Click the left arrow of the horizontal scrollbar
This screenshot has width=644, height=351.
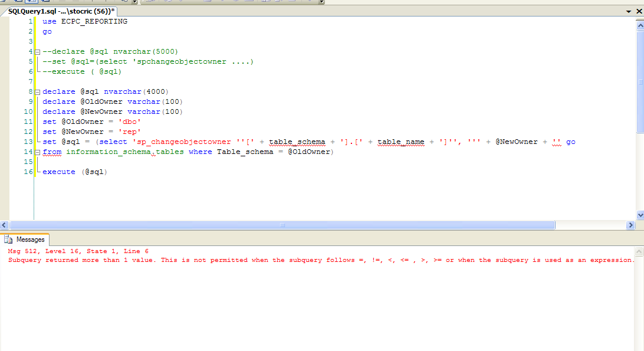(4, 225)
